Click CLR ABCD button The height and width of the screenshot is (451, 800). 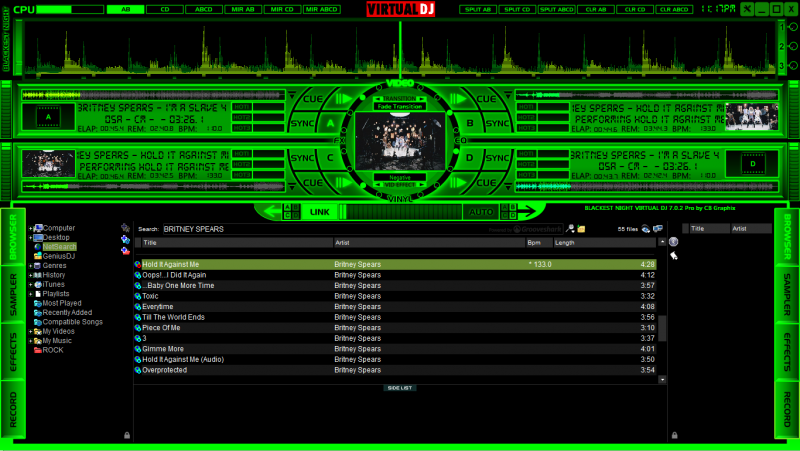click(674, 9)
